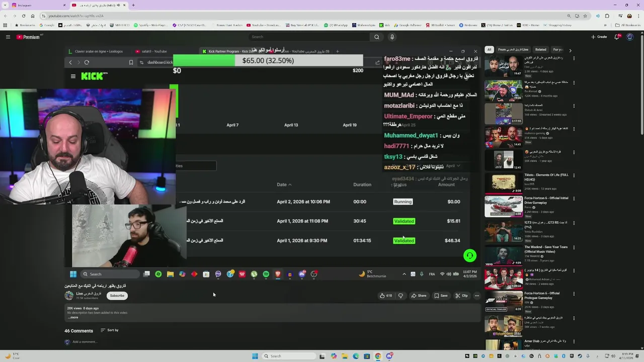
Task: Subscribe to the Live channel
Action: click(117, 296)
